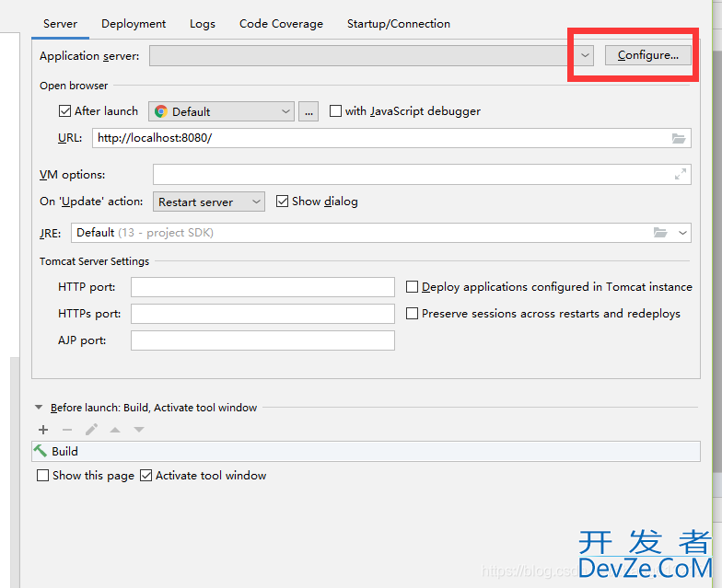Screen dimensions: 722x588
Task: Toggle the Show this page checkbox
Action: tap(42, 475)
